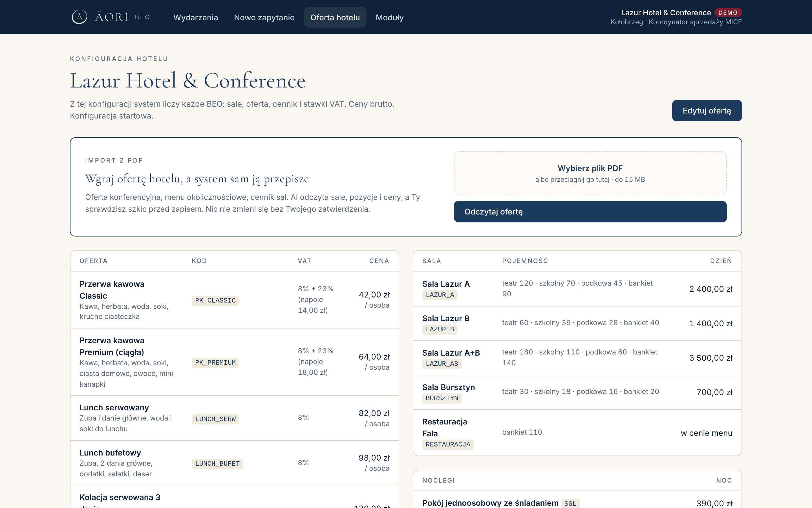The image size is (812, 508).
Task: Click the LUNCH_BUFET code tag
Action: [x=217, y=464]
